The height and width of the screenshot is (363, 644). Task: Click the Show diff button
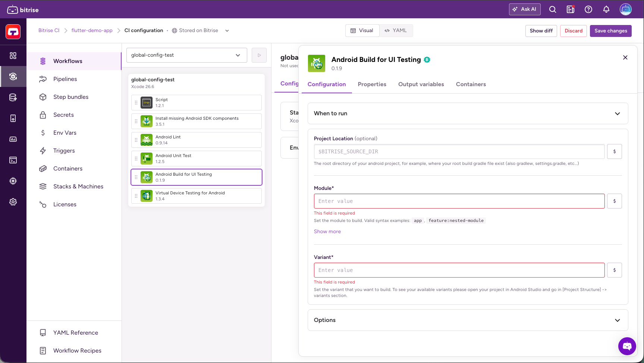(x=541, y=31)
